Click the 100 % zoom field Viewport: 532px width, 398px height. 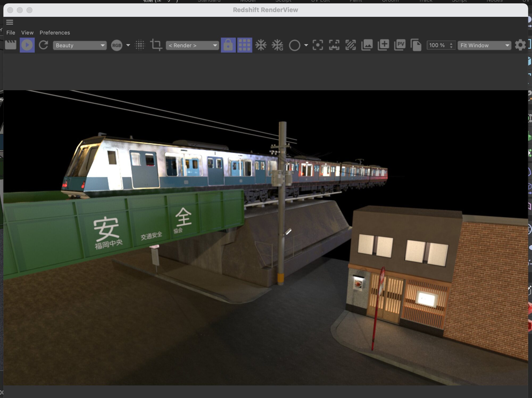pyautogui.click(x=438, y=45)
